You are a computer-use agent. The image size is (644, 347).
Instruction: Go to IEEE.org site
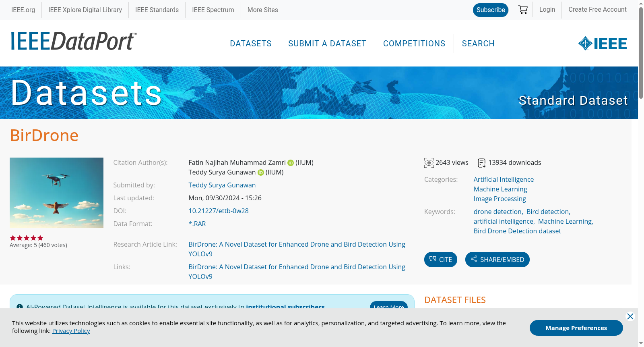pyautogui.click(x=23, y=10)
